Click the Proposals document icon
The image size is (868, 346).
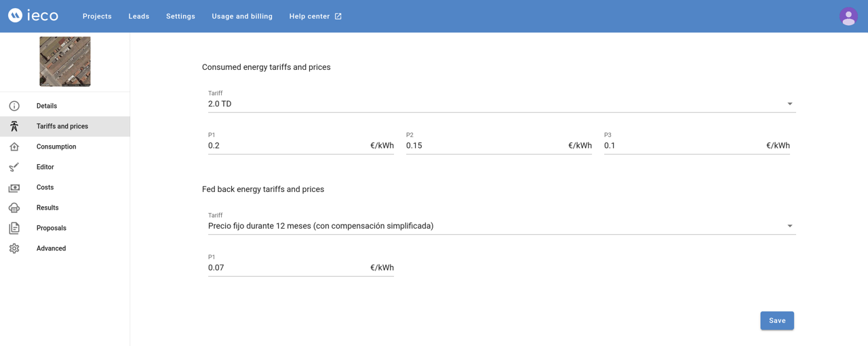click(x=14, y=228)
